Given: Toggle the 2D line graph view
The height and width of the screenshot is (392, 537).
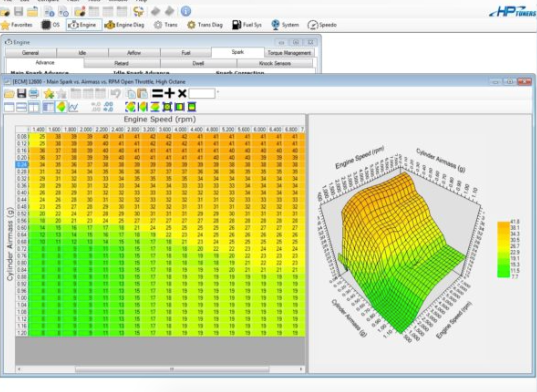Looking at the screenshot, I should click(x=73, y=107).
